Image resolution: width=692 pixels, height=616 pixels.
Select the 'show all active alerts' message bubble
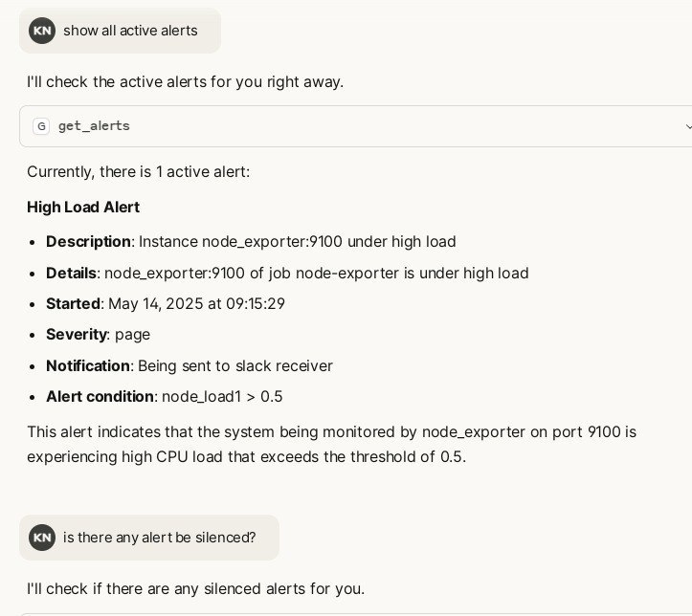130,31
